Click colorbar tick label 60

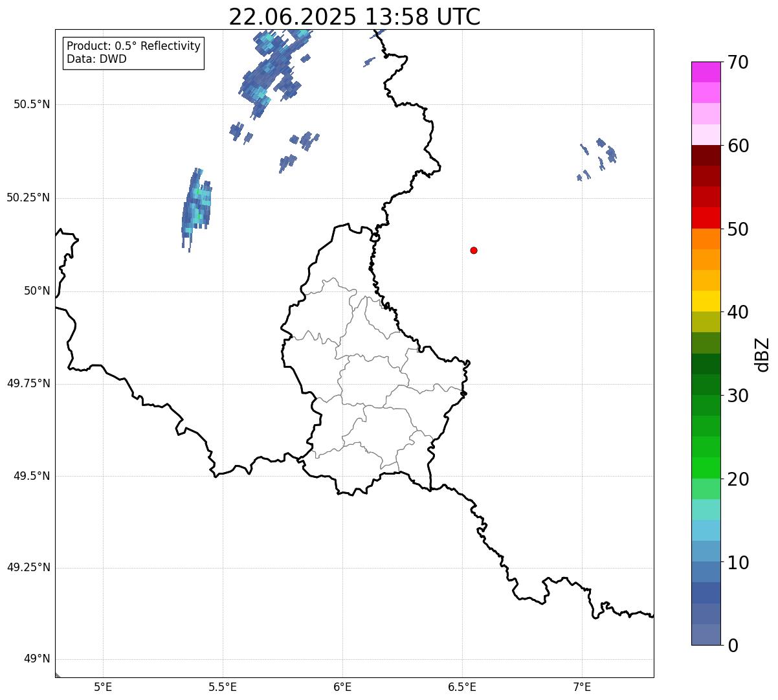(x=738, y=146)
